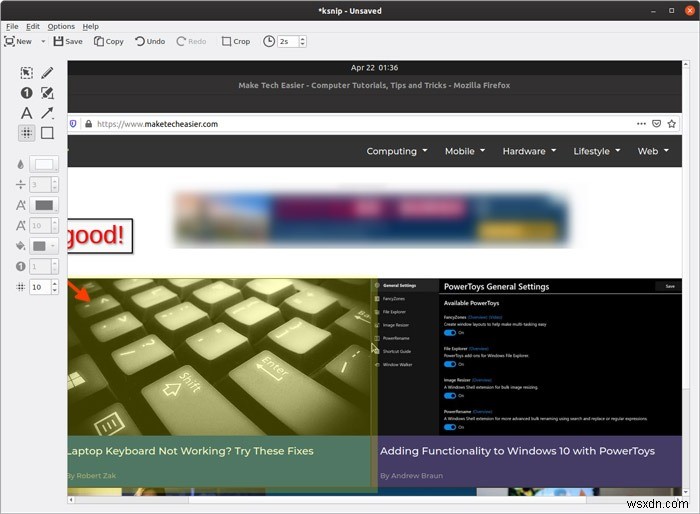Undo the last annotation

click(150, 42)
